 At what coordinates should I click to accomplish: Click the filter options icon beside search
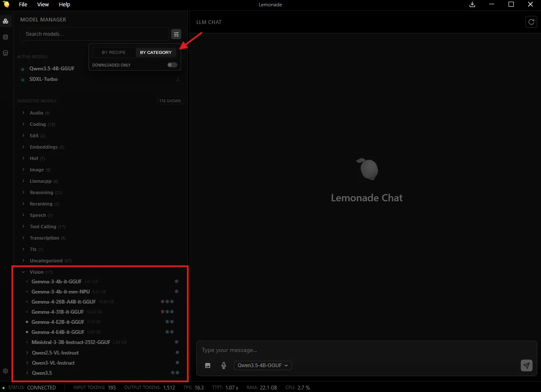tap(176, 34)
